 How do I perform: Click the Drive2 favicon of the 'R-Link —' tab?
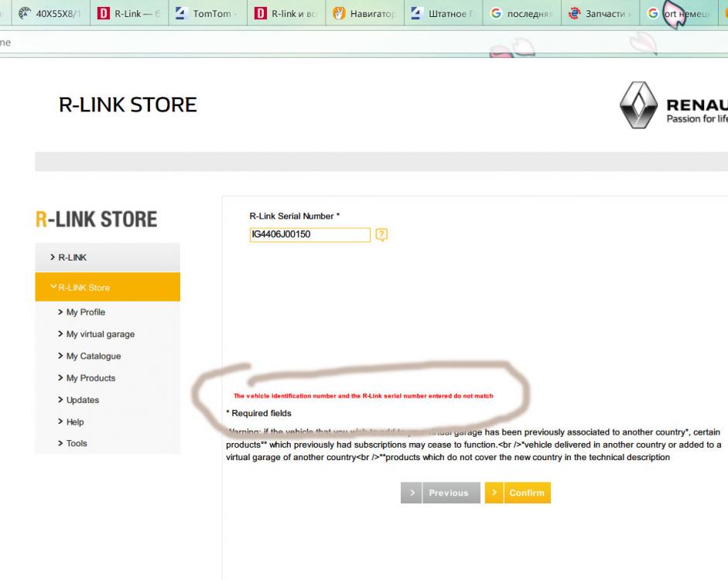pos(103,13)
